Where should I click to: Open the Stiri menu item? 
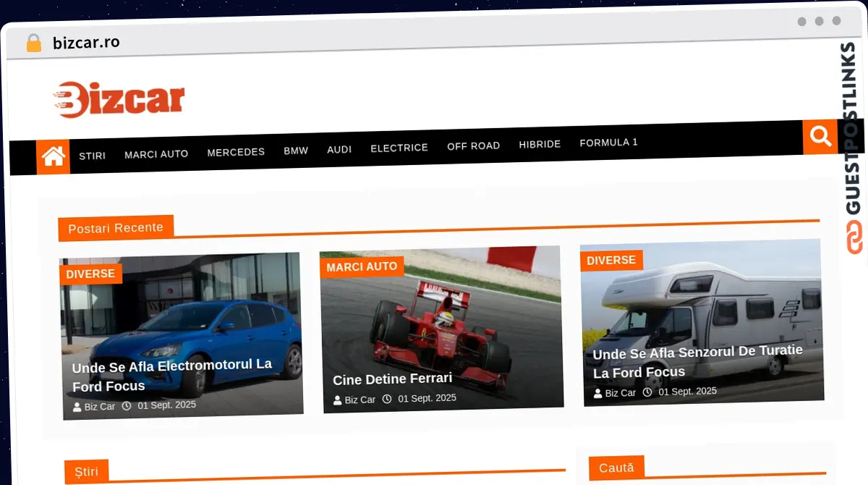click(x=92, y=156)
